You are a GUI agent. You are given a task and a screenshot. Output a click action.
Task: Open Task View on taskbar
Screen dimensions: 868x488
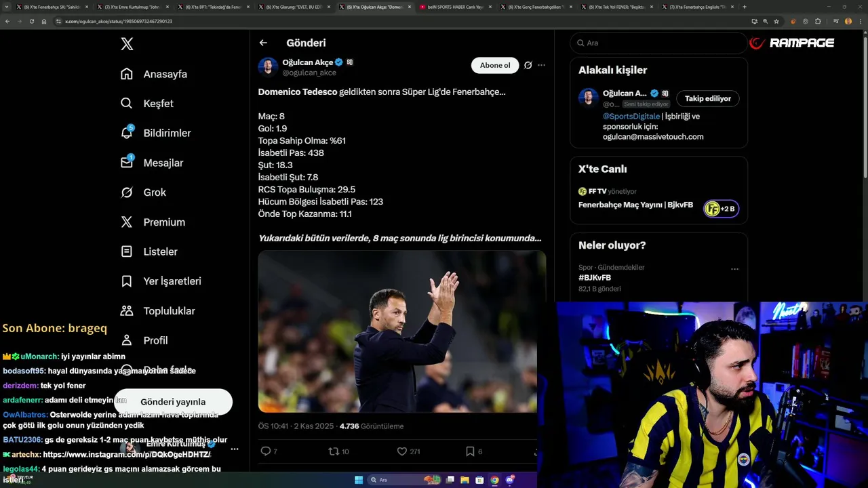(450, 480)
